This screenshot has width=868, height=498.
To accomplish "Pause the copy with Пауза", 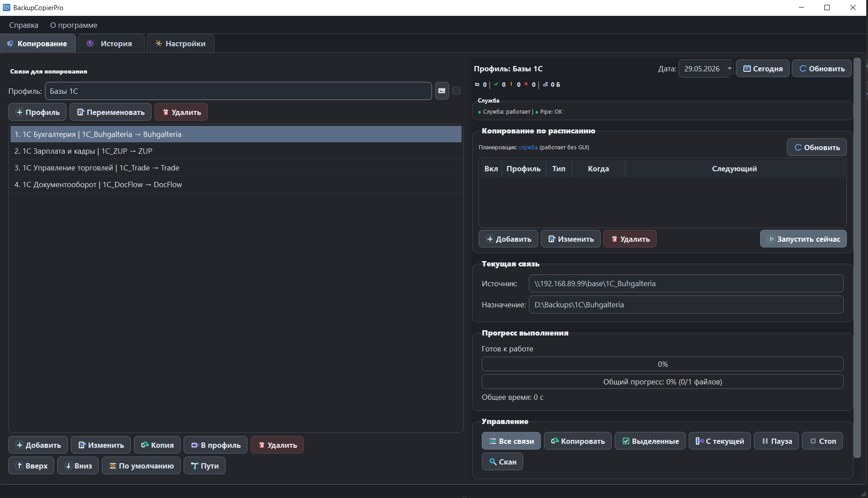I will pyautogui.click(x=776, y=441).
